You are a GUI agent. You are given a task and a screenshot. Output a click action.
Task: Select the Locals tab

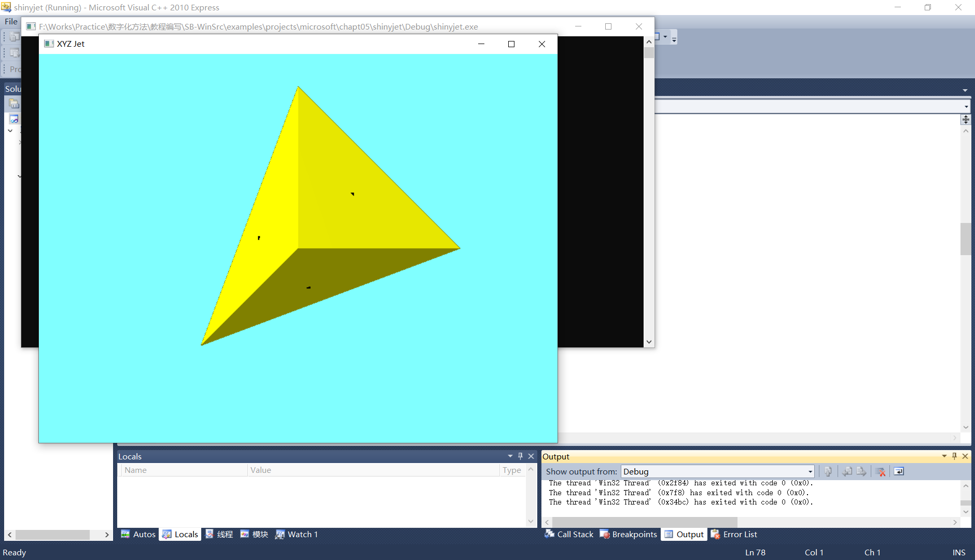pyautogui.click(x=180, y=534)
